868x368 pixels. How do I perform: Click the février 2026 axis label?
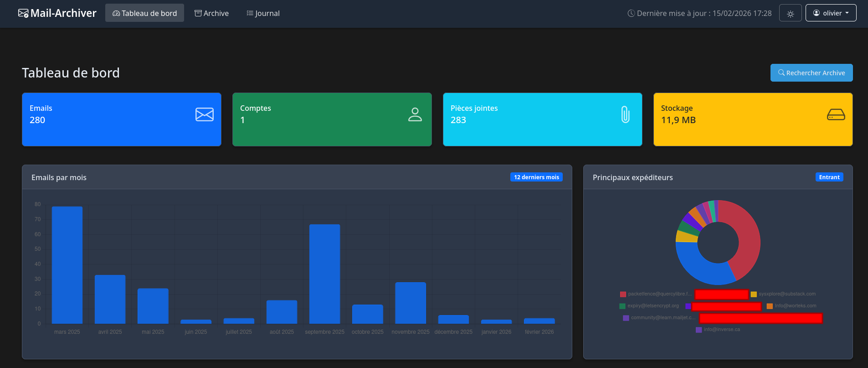pyautogui.click(x=539, y=332)
